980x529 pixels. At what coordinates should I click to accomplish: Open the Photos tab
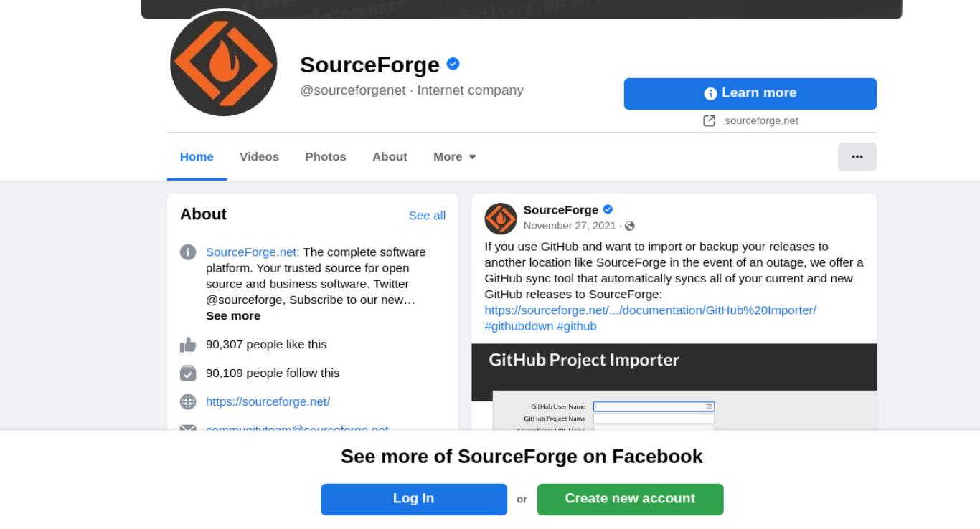pyautogui.click(x=326, y=156)
